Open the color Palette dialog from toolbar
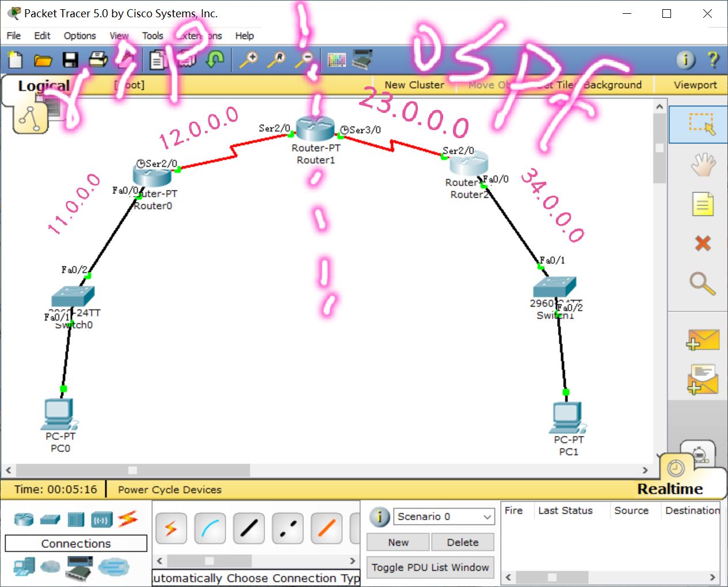Viewport: 728px width, 587px height. [337, 59]
